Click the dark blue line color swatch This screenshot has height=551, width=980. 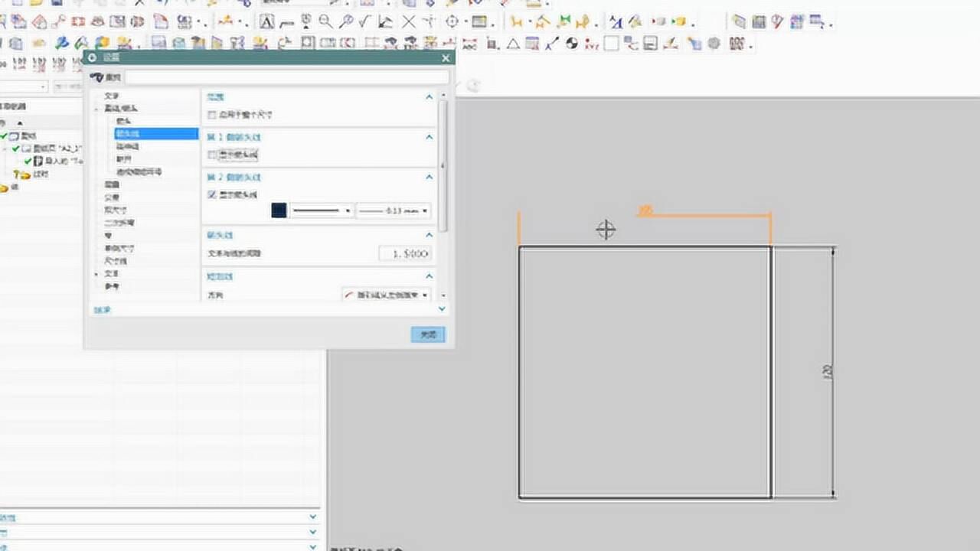click(x=279, y=210)
